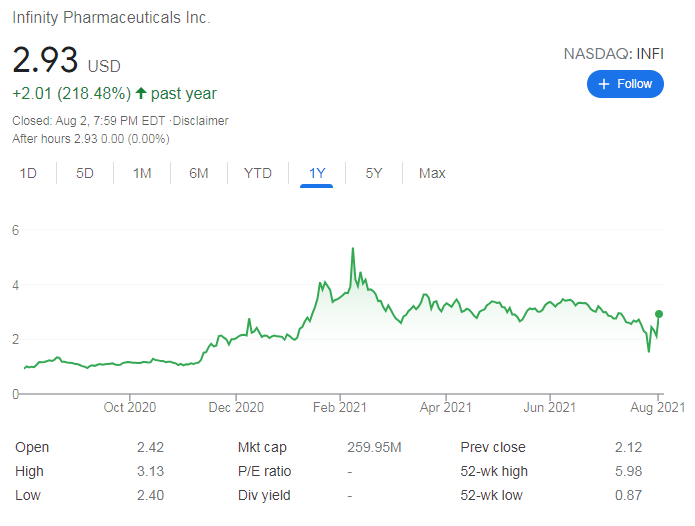Click the Mkt cap value 259.95M
This screenshot has height=526, width=695.
(x=374, y=447)
